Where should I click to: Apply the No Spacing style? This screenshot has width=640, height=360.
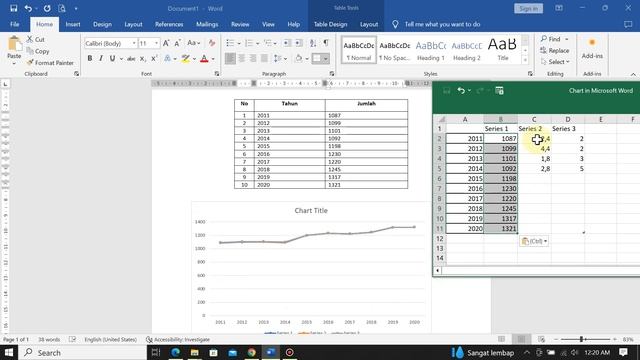click(x=394, y=50)
